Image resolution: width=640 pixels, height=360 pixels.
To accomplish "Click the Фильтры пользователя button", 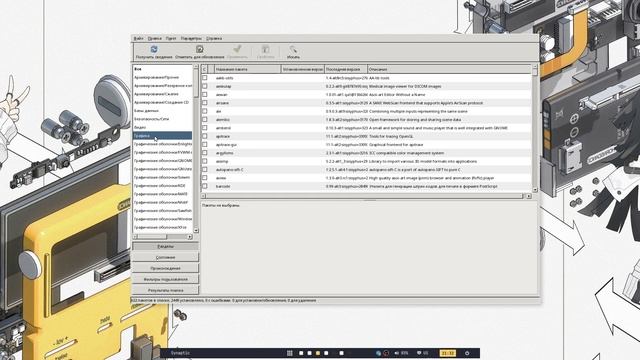I will coord(165,279).
